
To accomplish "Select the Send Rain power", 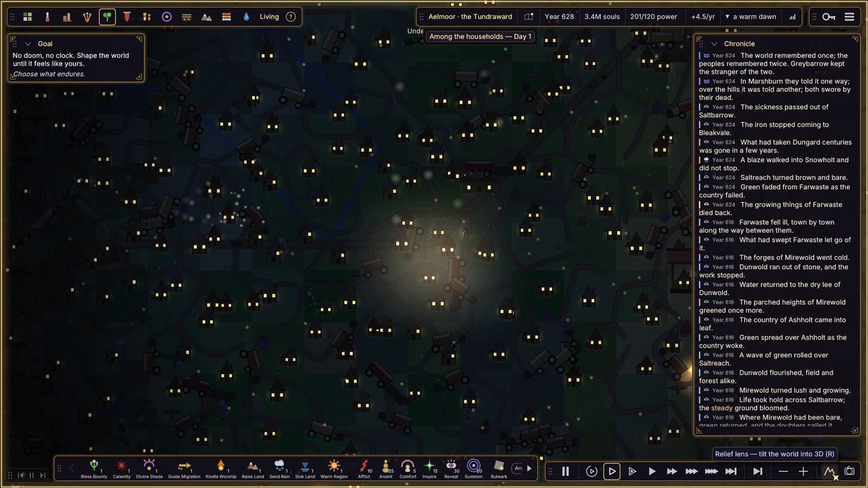I will tap(279, 468).
